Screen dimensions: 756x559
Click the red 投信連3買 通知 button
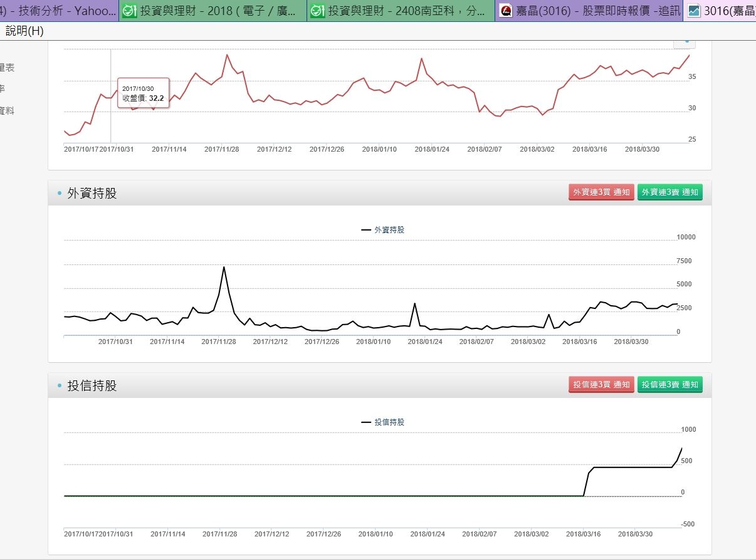pos(601,385)
